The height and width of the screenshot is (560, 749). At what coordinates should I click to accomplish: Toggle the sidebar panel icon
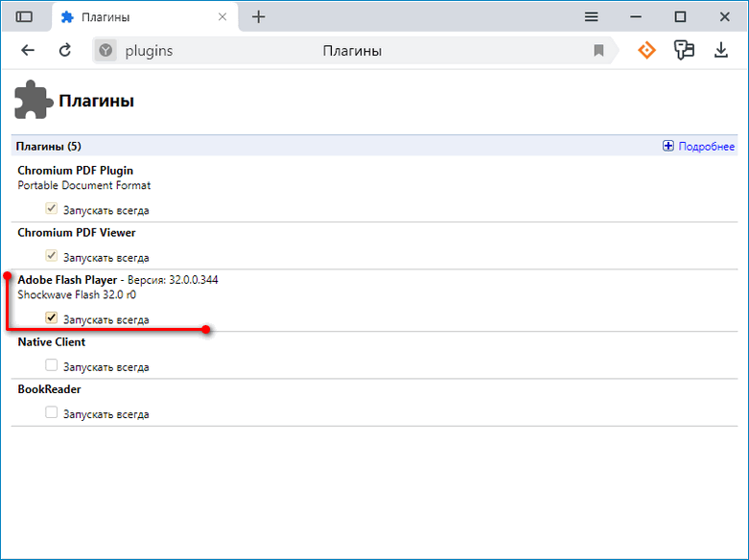coord(24,17)
